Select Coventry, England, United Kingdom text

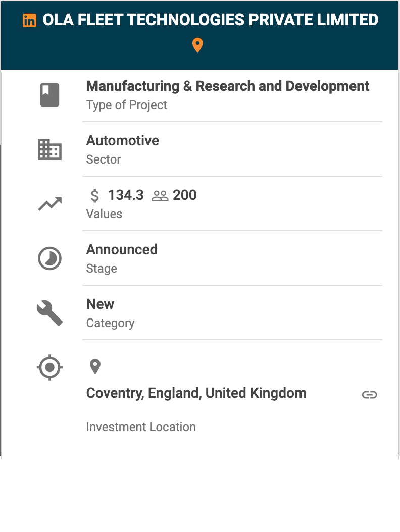pos(196,393)
